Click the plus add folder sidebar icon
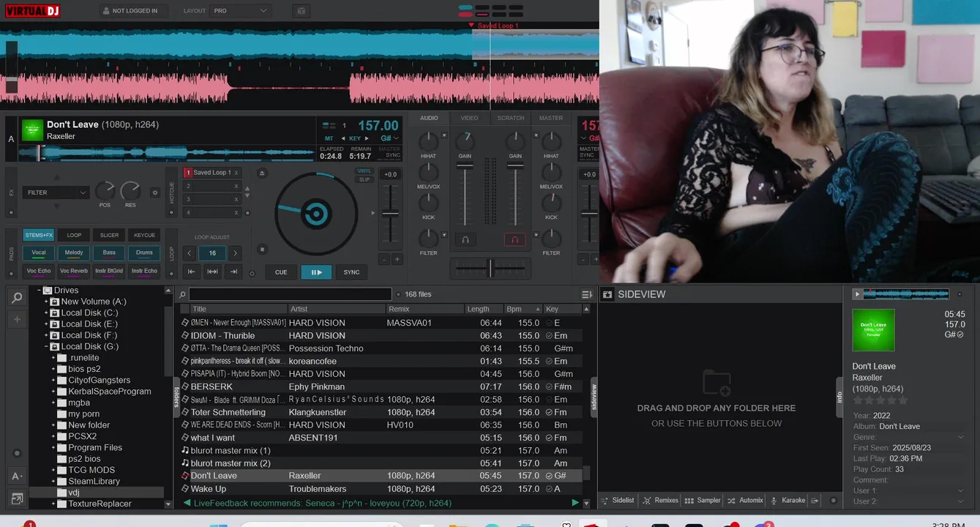 point(17,320)
